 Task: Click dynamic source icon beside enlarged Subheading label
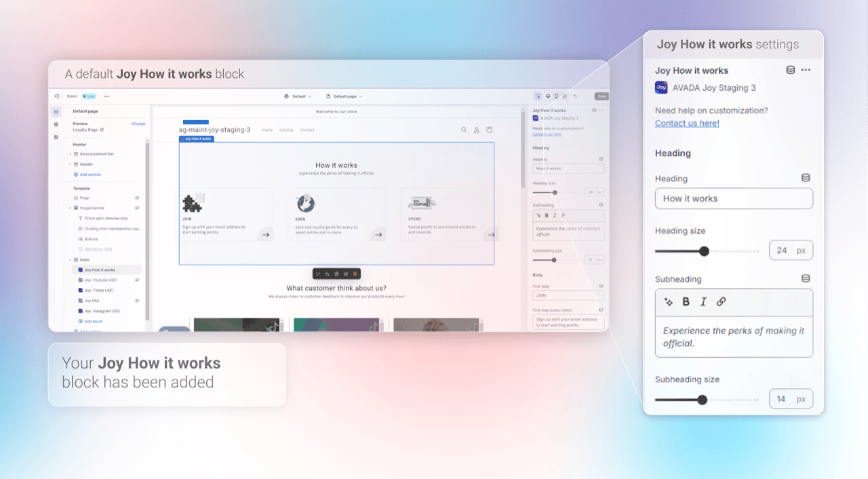click(806, 278)
